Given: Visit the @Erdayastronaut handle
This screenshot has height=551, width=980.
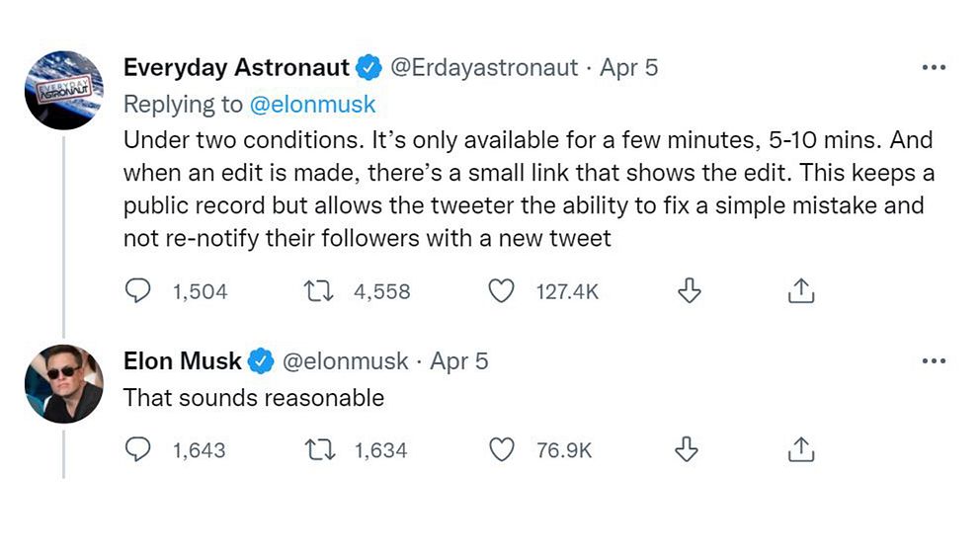Looking at the screenshot, I should pyautogui.click(x=484, y=67).
